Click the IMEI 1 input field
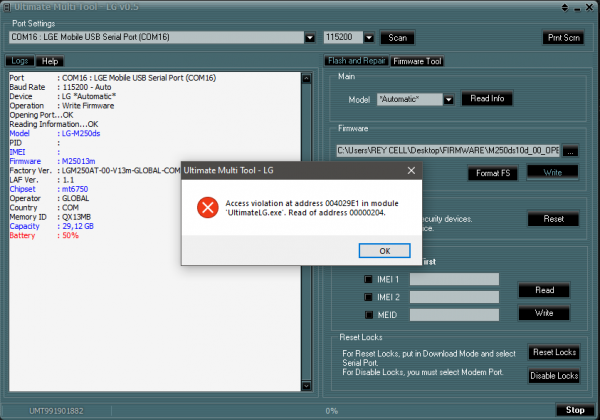The height and width of the screenshot is (420, 600). (454, 279)
